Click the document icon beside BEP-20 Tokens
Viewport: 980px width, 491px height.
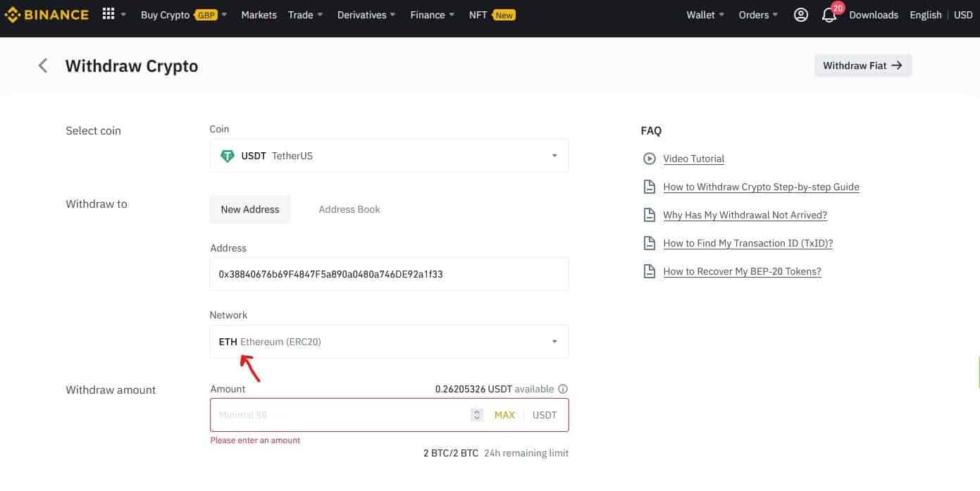click(650, 271)
